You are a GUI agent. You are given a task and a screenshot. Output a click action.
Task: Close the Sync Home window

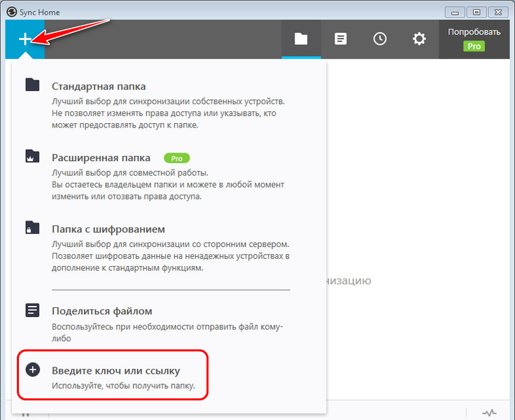click(x=498, y=12)
